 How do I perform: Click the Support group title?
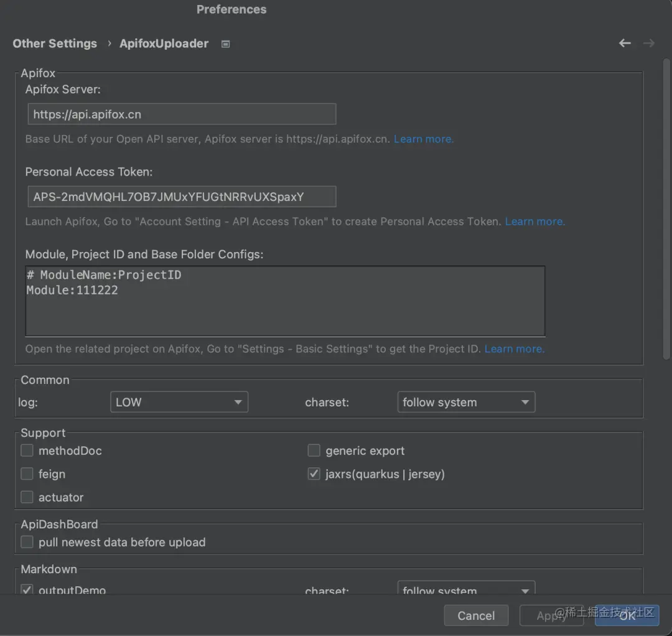(43, 433)
